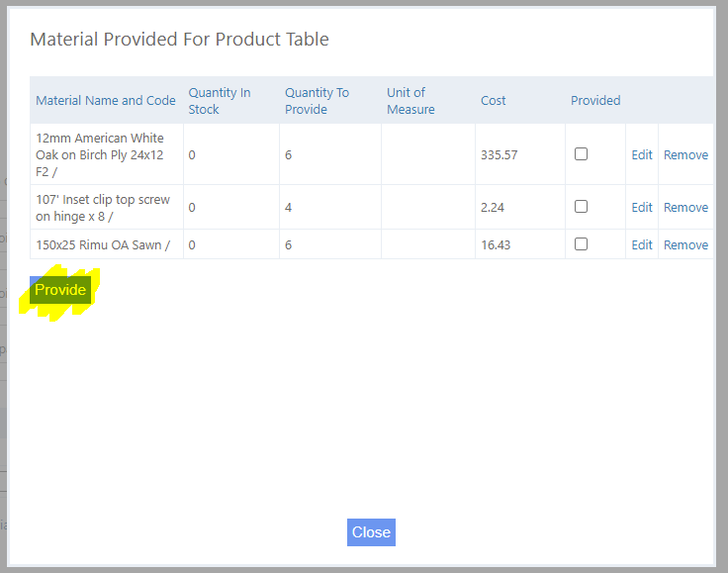The width and height of the screenshot is (728, 573).
Task: Mark 150x25 Rimu OA Sawn as provided
Action: tap(581, 243)
